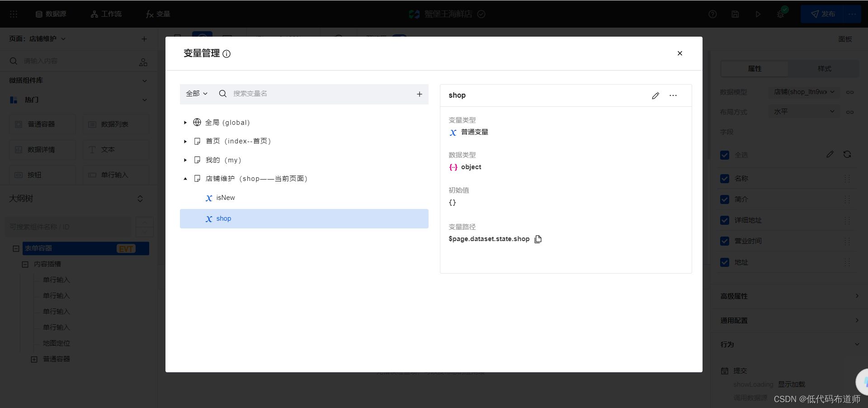Copy the variable path $page.dataset.state.shop

538,239
